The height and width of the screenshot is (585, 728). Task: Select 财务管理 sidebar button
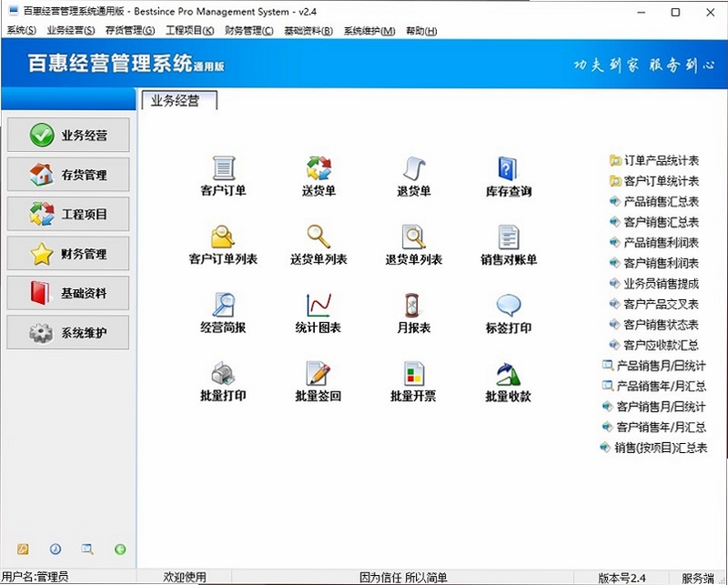coord(68,254)
